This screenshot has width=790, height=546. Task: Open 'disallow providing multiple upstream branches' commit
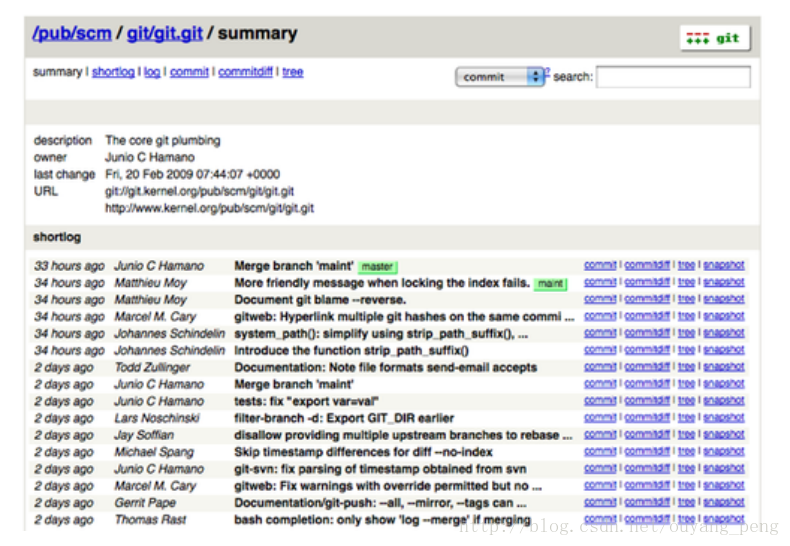coord(403,435)
